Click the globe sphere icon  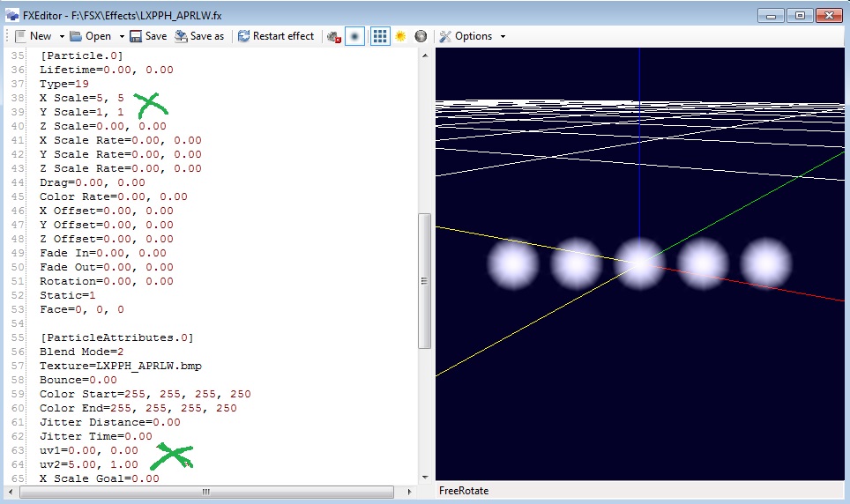point(421,36)
